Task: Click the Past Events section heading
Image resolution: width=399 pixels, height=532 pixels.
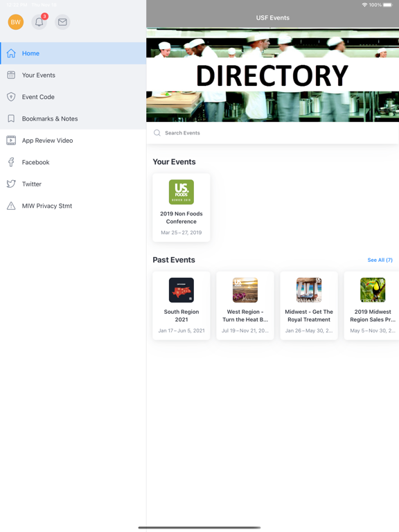Action: tap(174, 260)
